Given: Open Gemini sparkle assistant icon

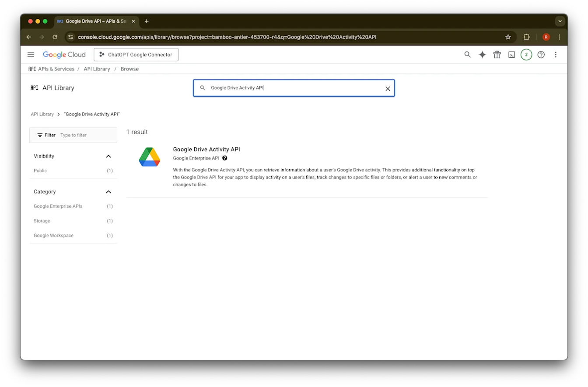Looking at the screenshot, I should pyautogui.click(x=482, y=55).
